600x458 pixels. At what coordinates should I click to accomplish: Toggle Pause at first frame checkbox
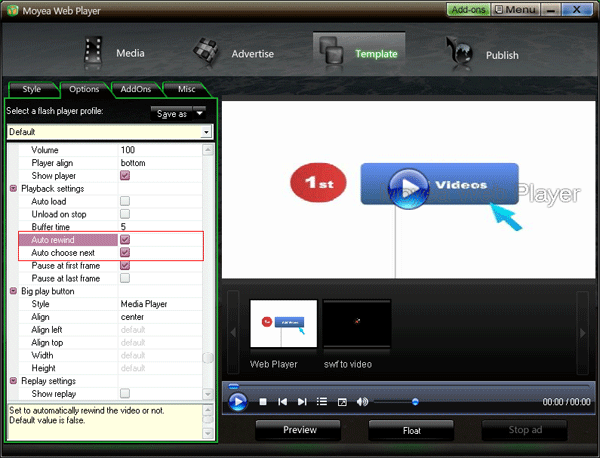coord(125,265)
